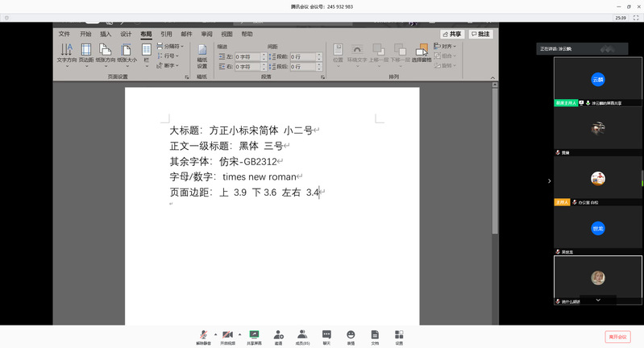Turn on camera with 开启视频 button
The height and width of the screenshot is (348, 644).
point(227,335)
